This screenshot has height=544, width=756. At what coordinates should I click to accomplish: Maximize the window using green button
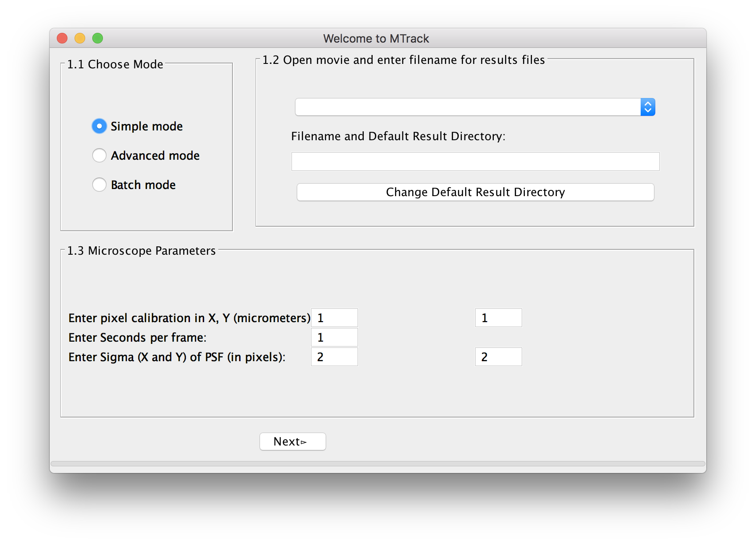pos(98,38)
